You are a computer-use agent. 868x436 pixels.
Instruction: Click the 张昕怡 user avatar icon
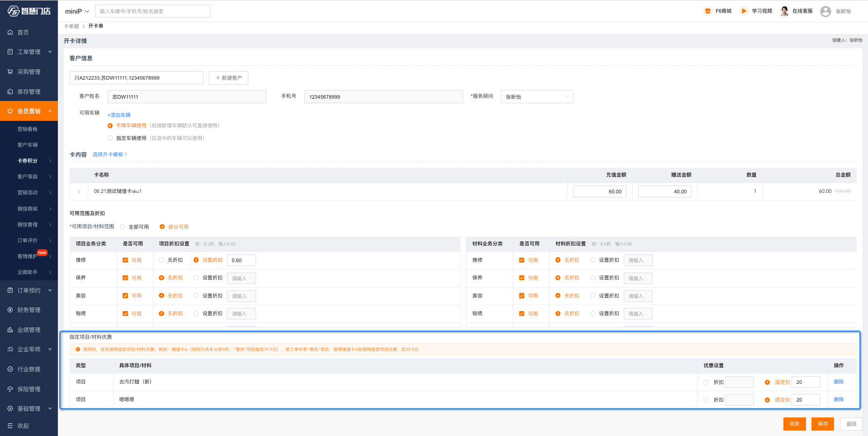825,11
